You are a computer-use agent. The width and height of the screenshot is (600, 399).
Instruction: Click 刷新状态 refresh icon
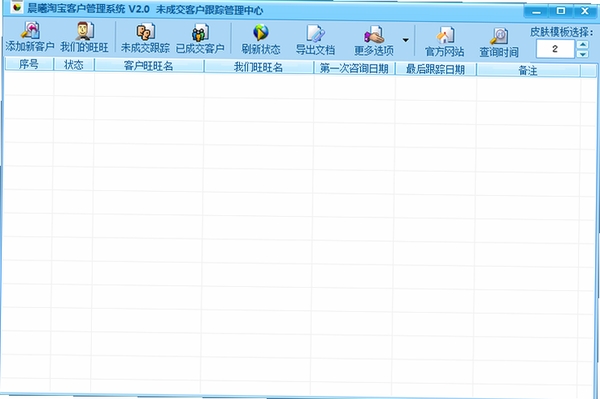pyautogui.click(x=261, y=33)
